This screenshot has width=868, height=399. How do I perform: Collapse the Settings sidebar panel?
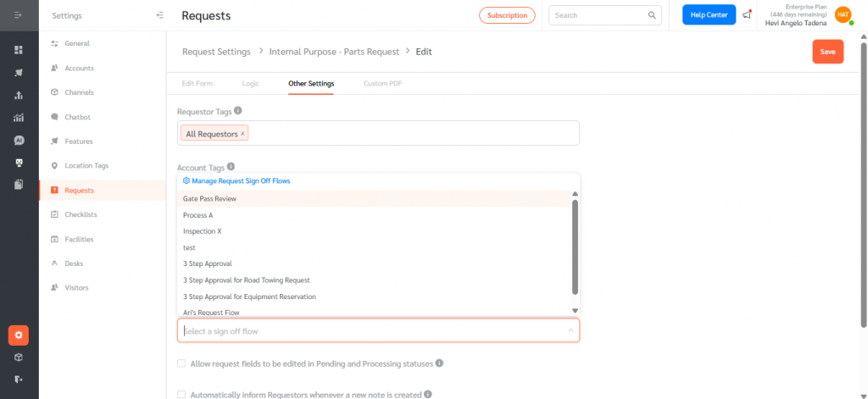(x=160, y=15)
